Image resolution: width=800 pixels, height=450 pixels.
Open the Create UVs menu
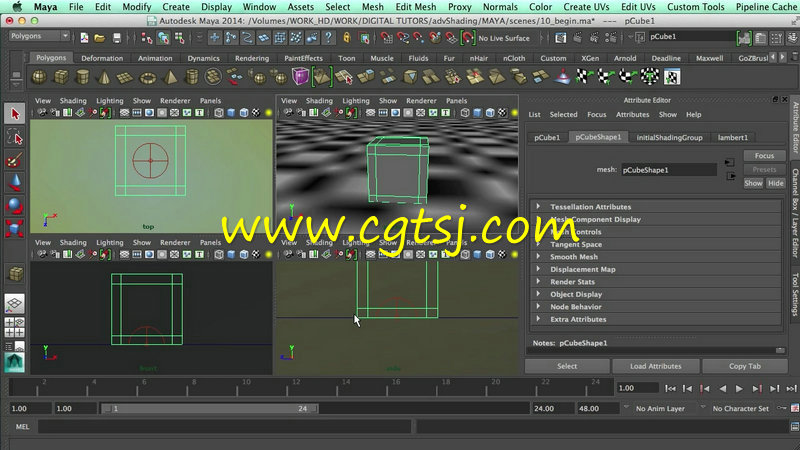(586, 7)
